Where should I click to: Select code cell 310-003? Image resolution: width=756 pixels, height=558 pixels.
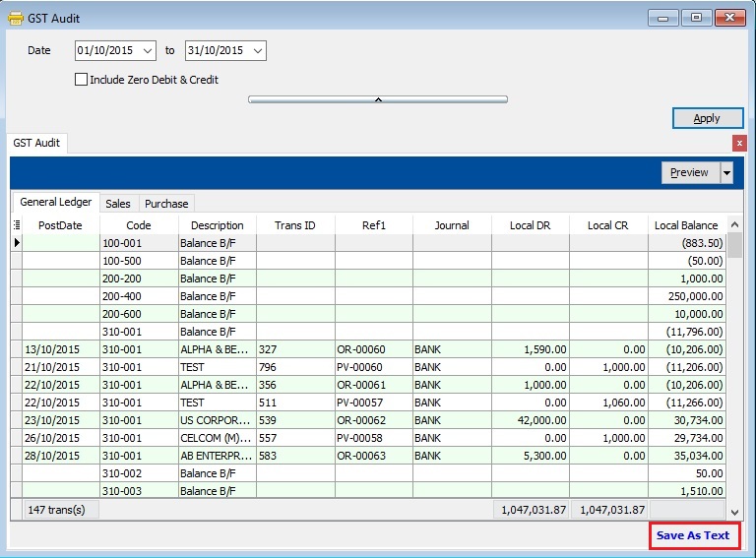(139, 491)
